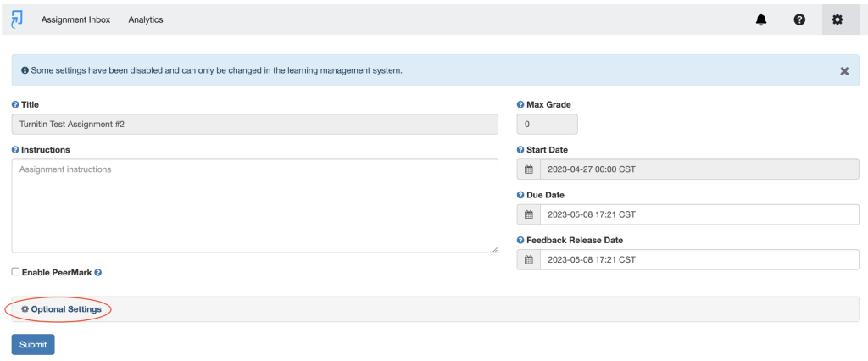Click into the Instructions text area
This screenshot has height=361, width=868.
click(x=254, y=205)
